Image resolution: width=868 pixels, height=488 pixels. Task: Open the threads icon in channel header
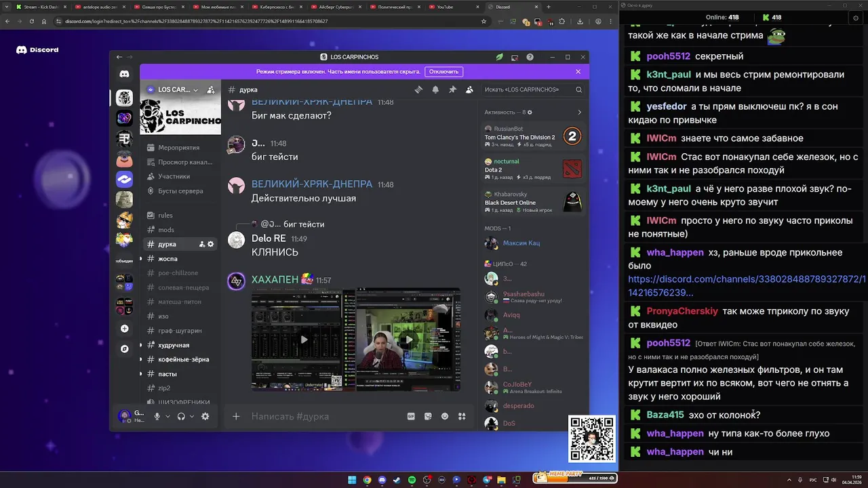click(418, 89)
